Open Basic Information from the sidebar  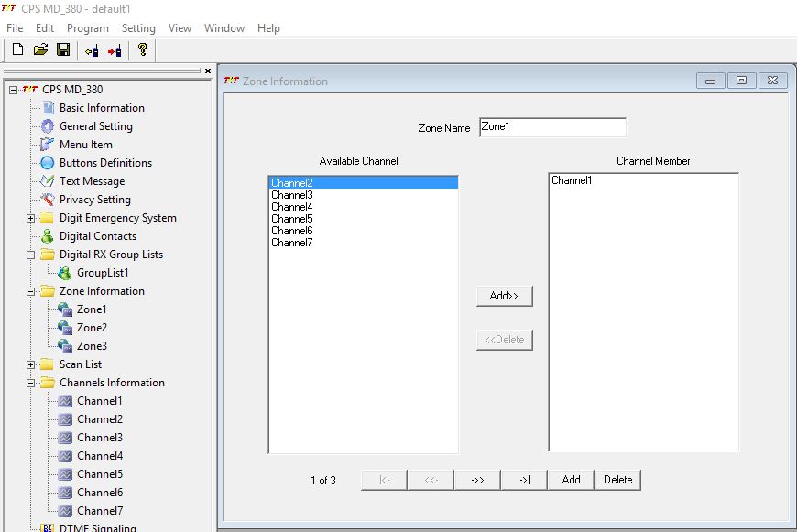[101, 108]
